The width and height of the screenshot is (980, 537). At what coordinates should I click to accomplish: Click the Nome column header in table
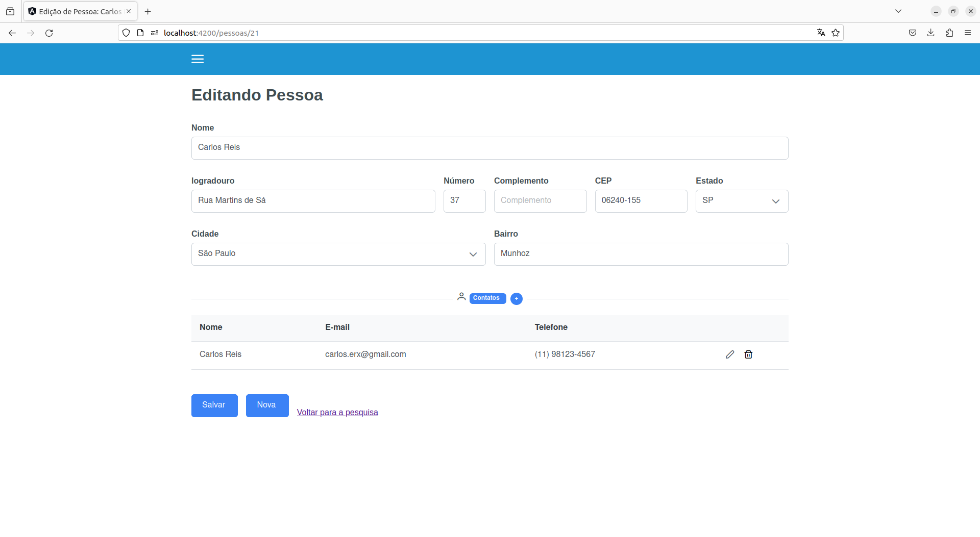click(211, 327)
